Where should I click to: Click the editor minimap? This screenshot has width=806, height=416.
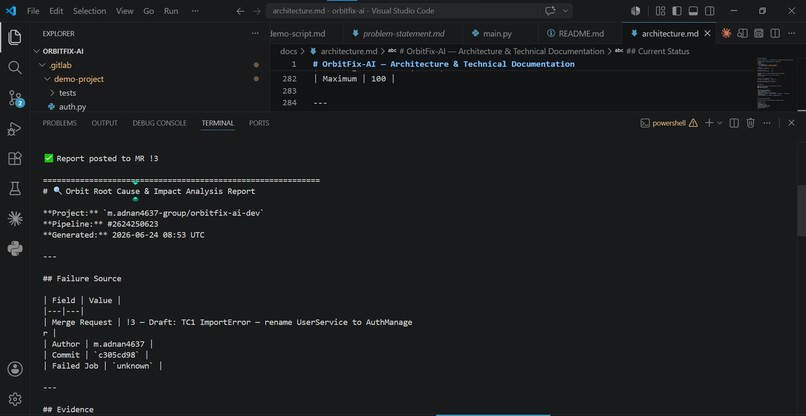775,83
